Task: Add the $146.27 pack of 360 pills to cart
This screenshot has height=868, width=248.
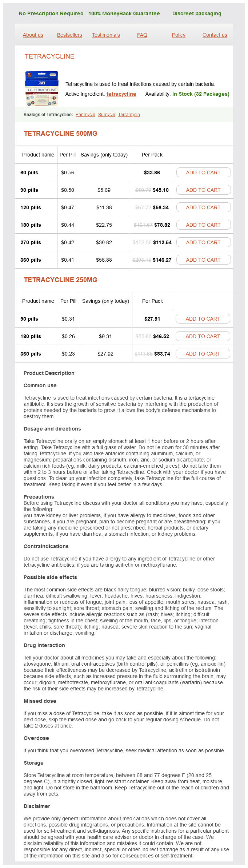Action: pyautogui.click(x=203, y=260)
